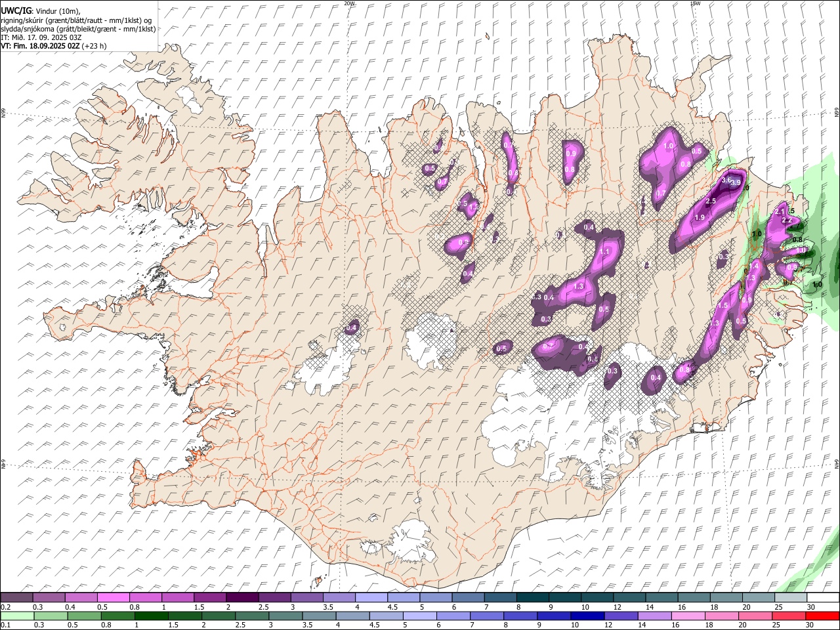This screenshot has height=630, width=840.
Task: Click the '0.2' label under the upper legend
Action: pyautogui.click(x=5, y=606)
